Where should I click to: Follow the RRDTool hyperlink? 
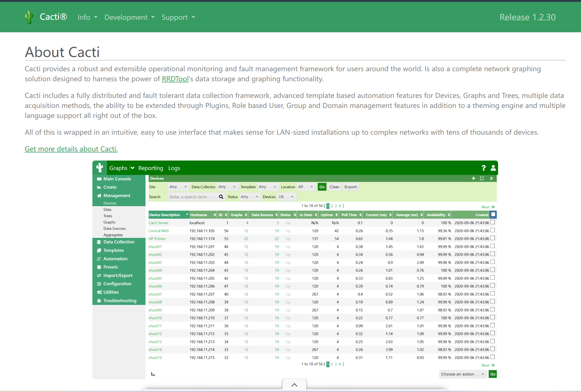click(175, 79)
